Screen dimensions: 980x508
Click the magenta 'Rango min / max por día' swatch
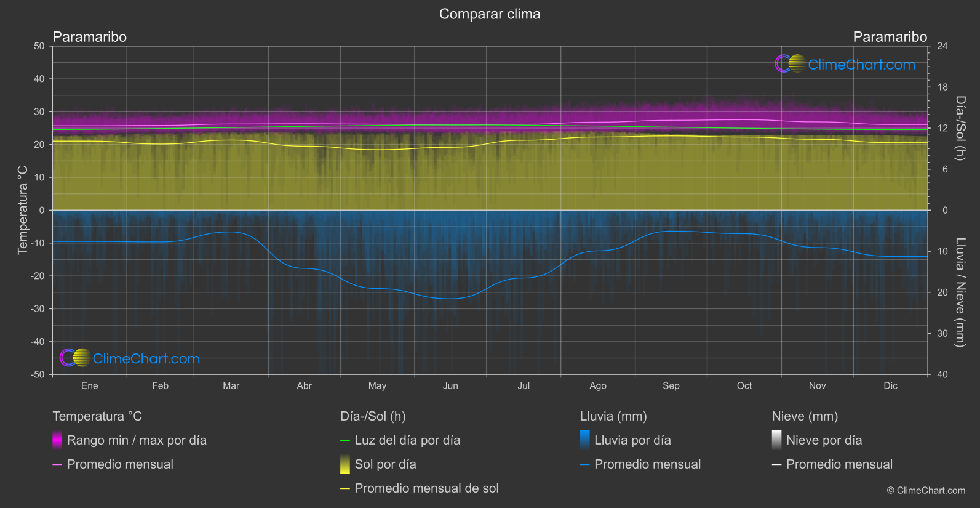click(x=57, y=440)
